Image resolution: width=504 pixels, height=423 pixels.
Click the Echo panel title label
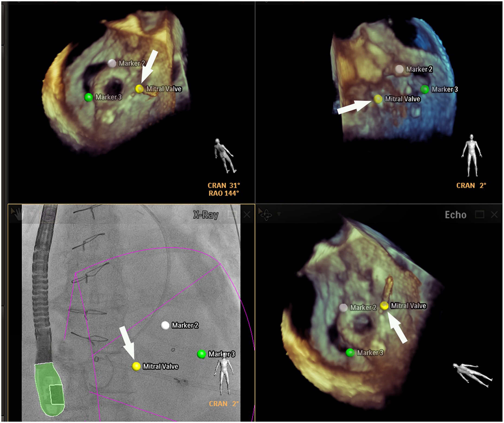click(x=455, y=215)
